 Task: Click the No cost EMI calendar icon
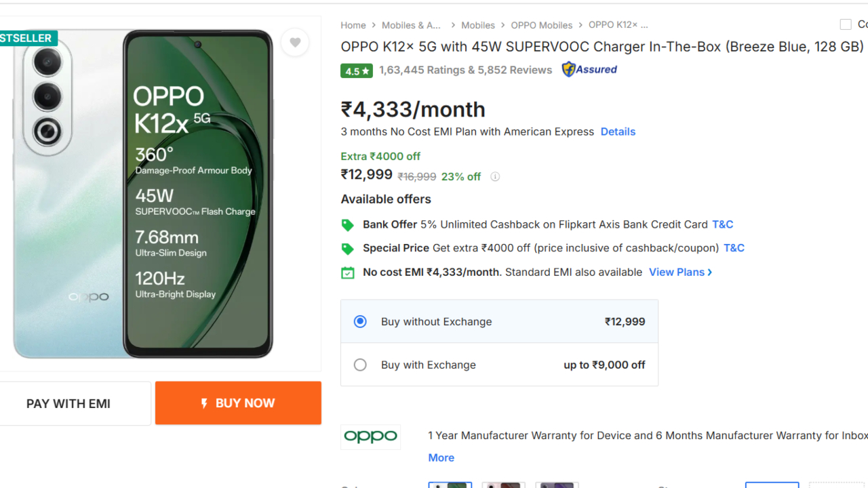tap(348, 272)
